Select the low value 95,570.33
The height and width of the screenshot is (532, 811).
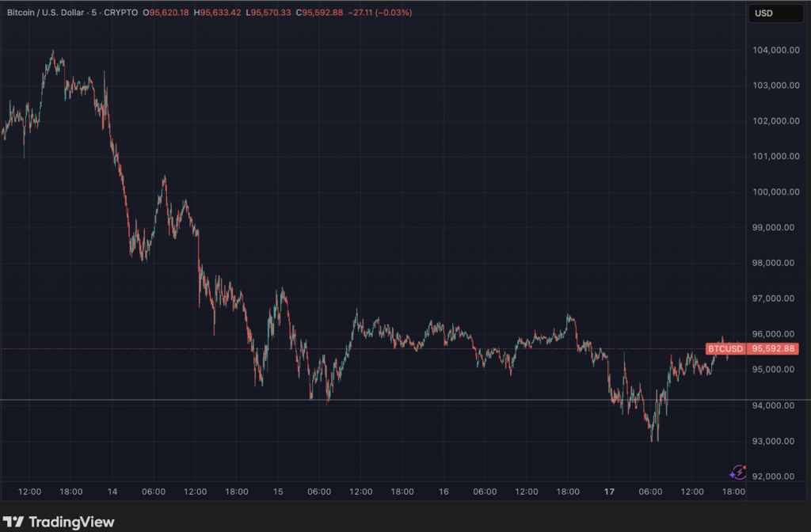pos(268,13)
